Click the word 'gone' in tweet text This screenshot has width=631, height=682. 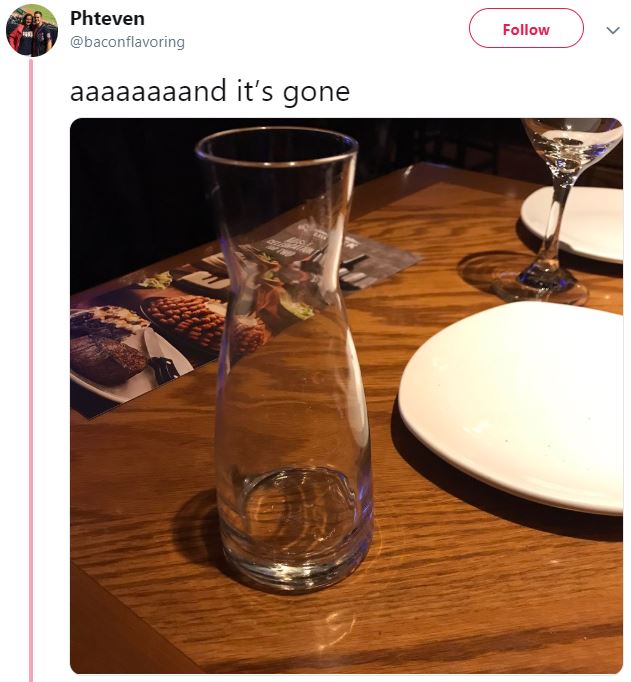click(316, 94)
